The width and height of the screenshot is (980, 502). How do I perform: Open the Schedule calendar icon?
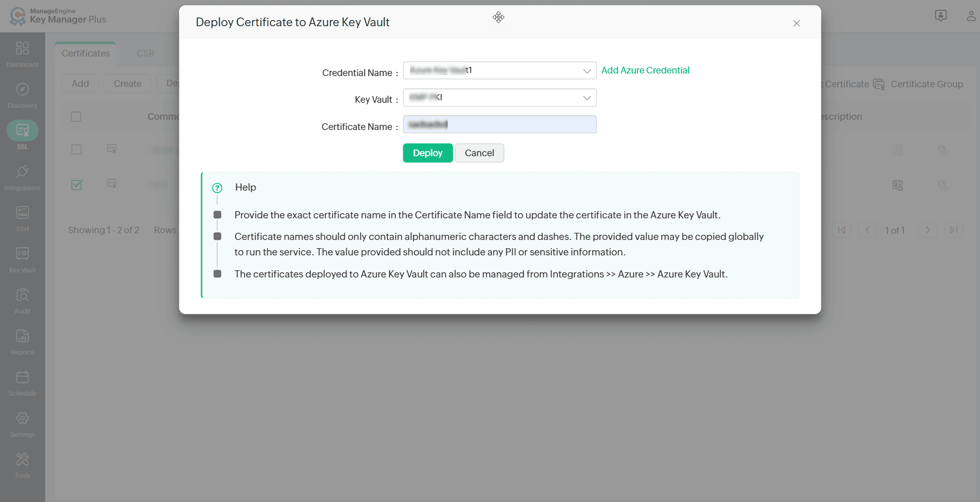[23, 377]
